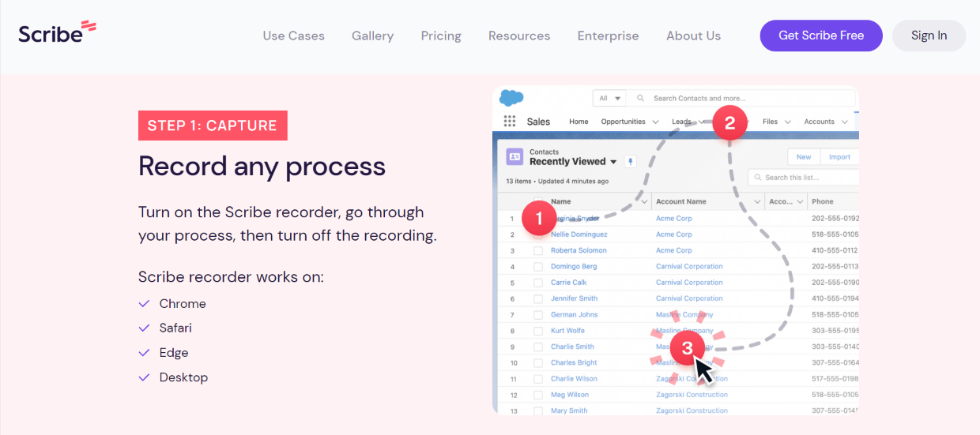This screenshot has height=435, width=980.
Task: Click the Sales app name label
Action: pos(538,122)
